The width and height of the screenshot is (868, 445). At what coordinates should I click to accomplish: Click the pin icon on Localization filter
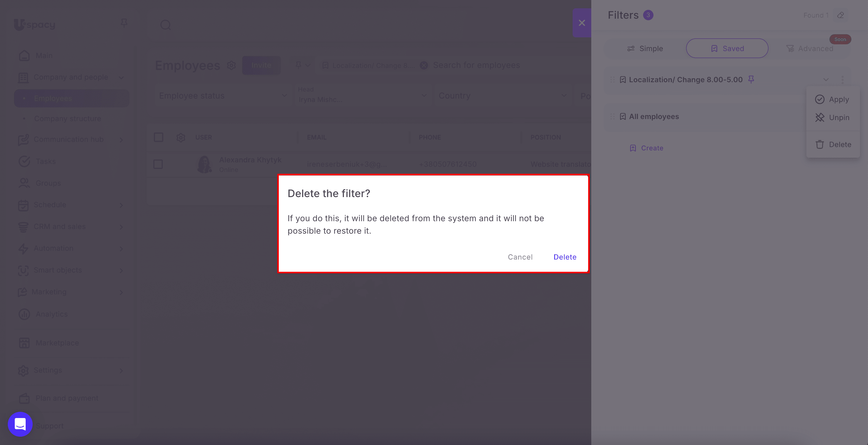[x=751, y=79]
